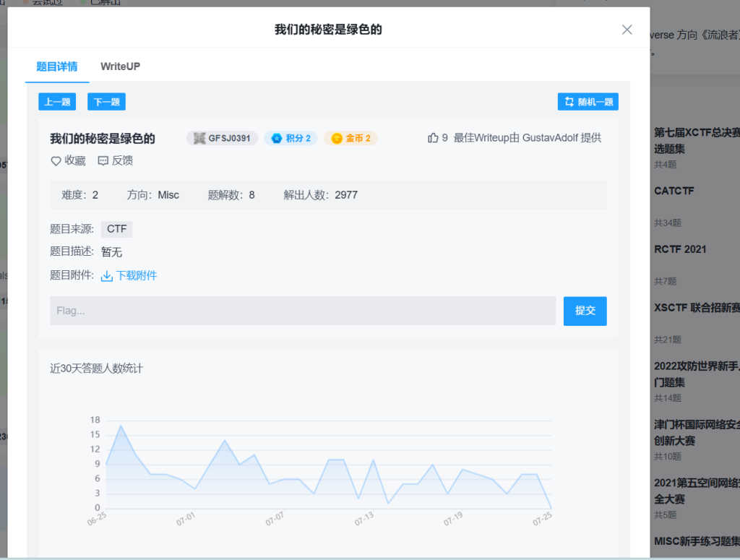Click the feedback speech bubble icon

(103, 161)
